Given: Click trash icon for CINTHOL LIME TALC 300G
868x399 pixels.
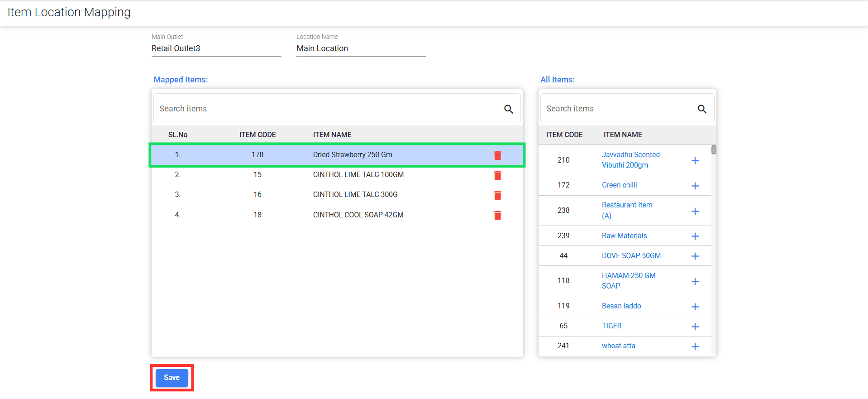Looking at the screenshot, I should coord(497,195).
